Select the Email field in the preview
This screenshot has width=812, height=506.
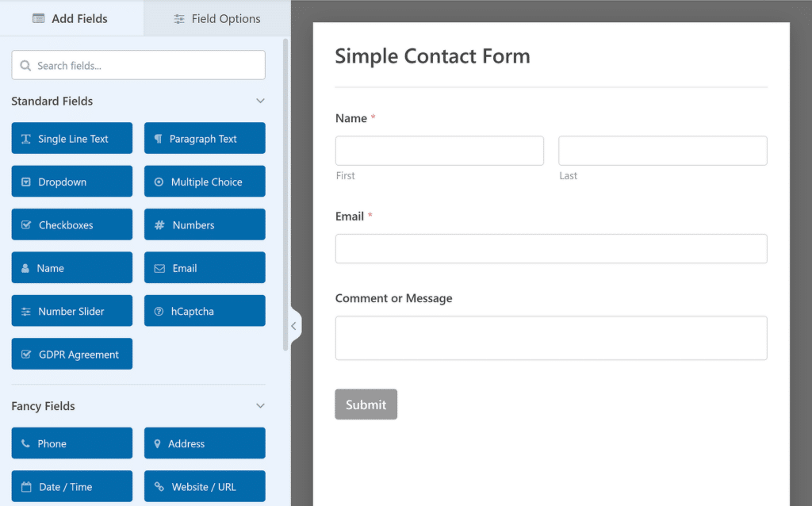(x=551, y=238)
